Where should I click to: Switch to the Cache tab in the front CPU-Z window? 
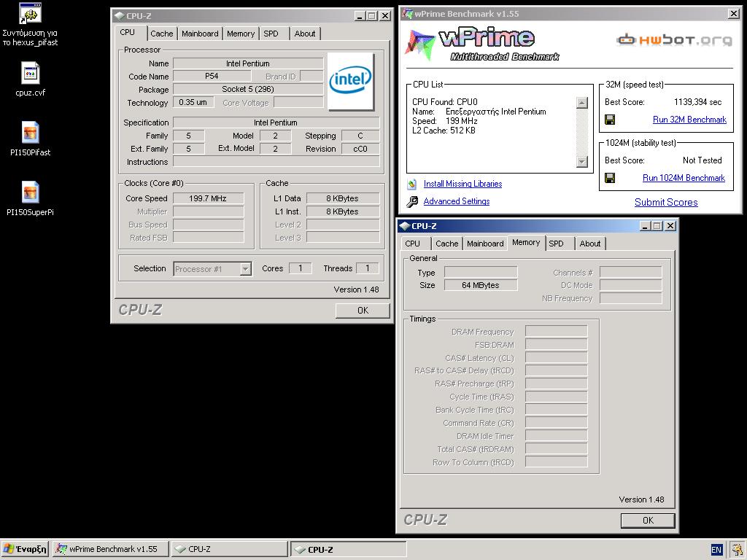[x=447, y=244]
